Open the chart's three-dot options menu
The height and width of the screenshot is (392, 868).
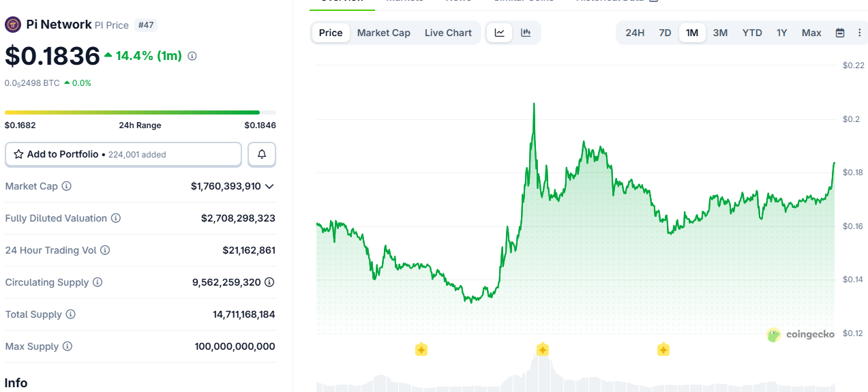pyautogui.click(x=859, y=33)
